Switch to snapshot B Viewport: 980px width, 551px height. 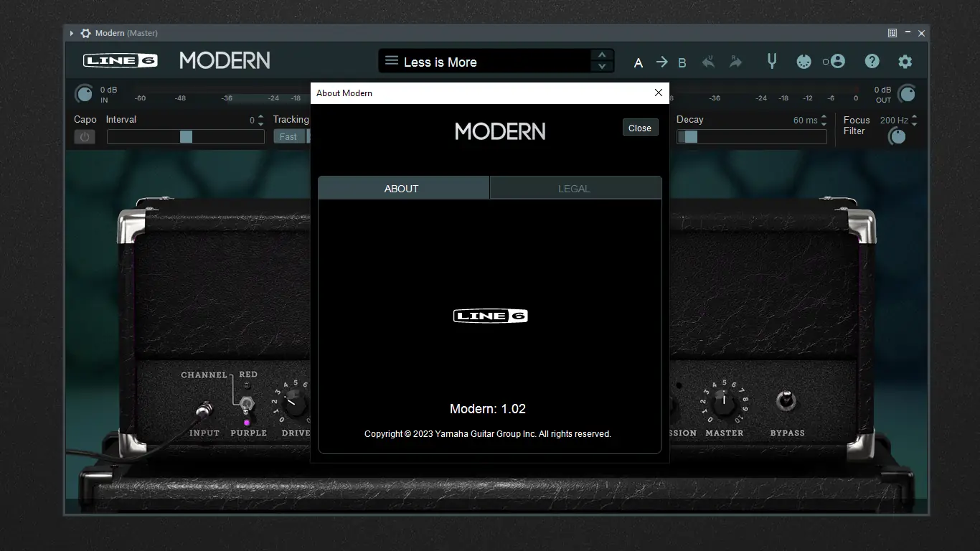[x=682, y=62]
